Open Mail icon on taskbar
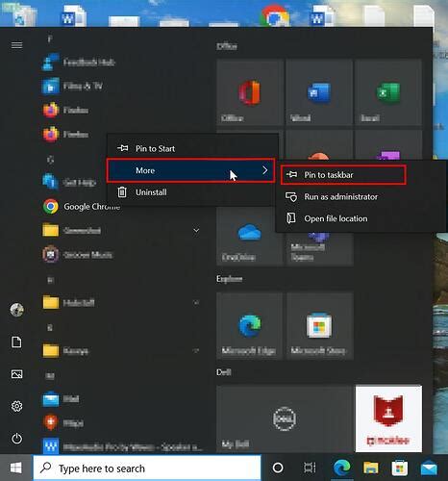Viewport: 448px width, 481px height. click(429, 468)
